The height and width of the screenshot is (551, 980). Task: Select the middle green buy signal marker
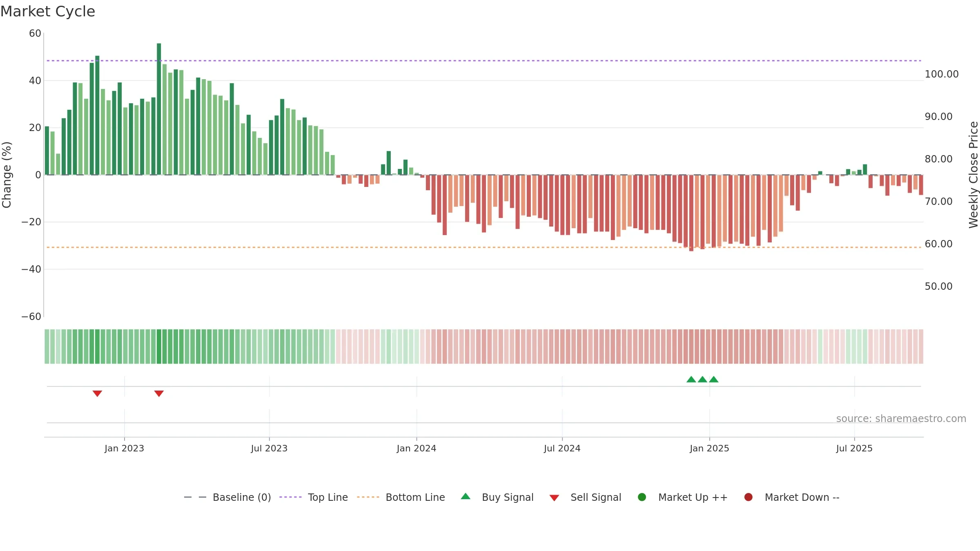pos(702,380)
